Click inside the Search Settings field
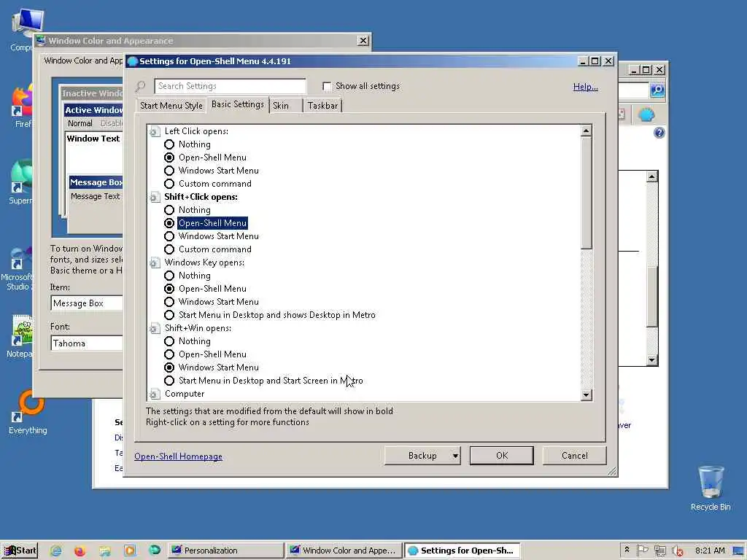Screen dimensions: 747x560 pyautogui.click(x=230, y=86)
